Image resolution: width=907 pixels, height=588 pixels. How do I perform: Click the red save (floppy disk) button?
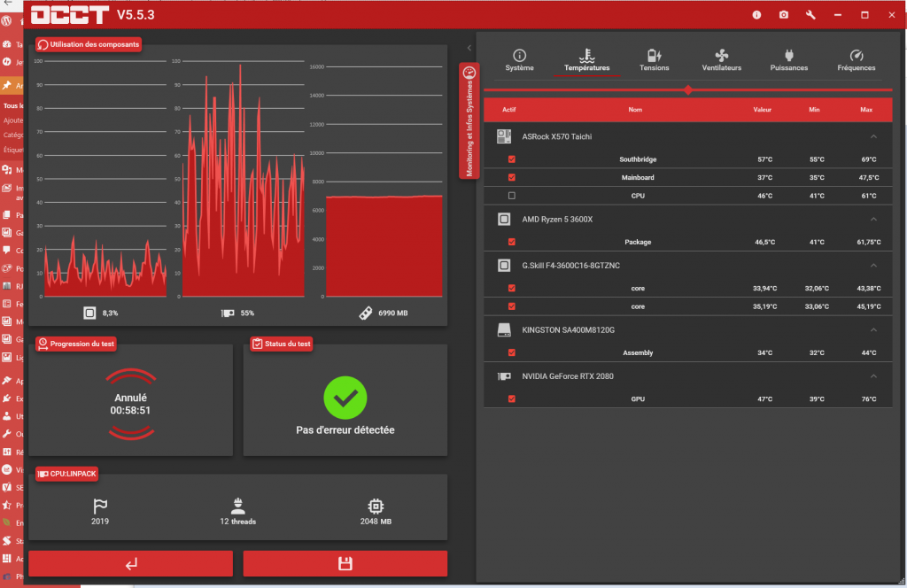pos(345,564)
